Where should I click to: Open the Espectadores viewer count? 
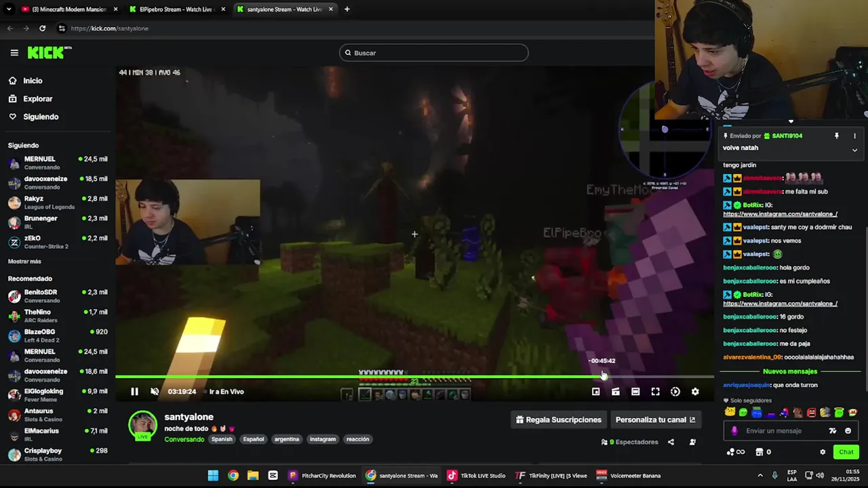(x=630, y=442)
